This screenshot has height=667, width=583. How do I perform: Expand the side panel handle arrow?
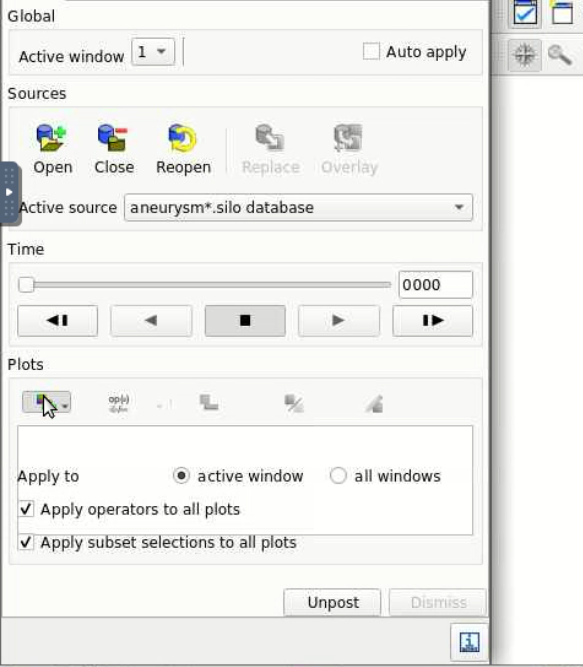[x=9, y=192]
